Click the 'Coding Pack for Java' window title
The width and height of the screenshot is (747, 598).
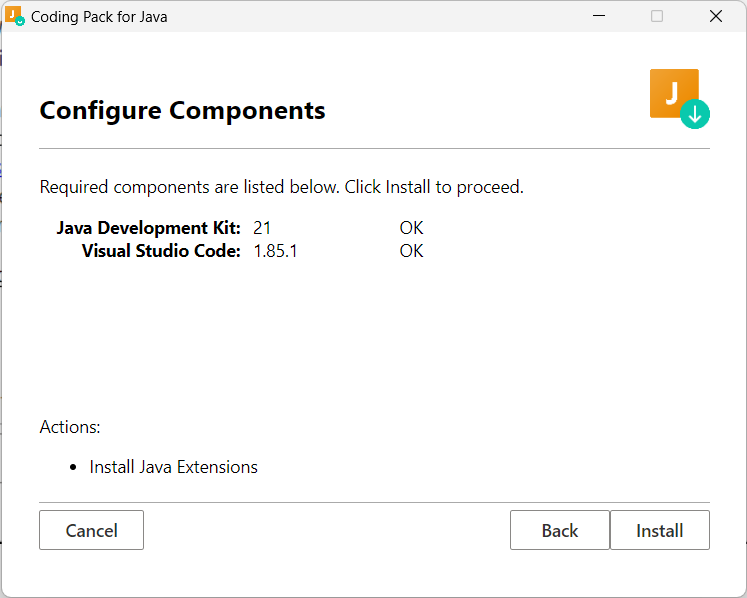coord(99,17)
